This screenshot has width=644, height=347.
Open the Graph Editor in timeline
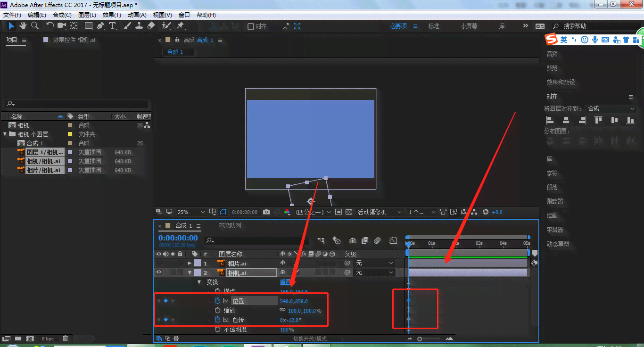tap(393, 241)
